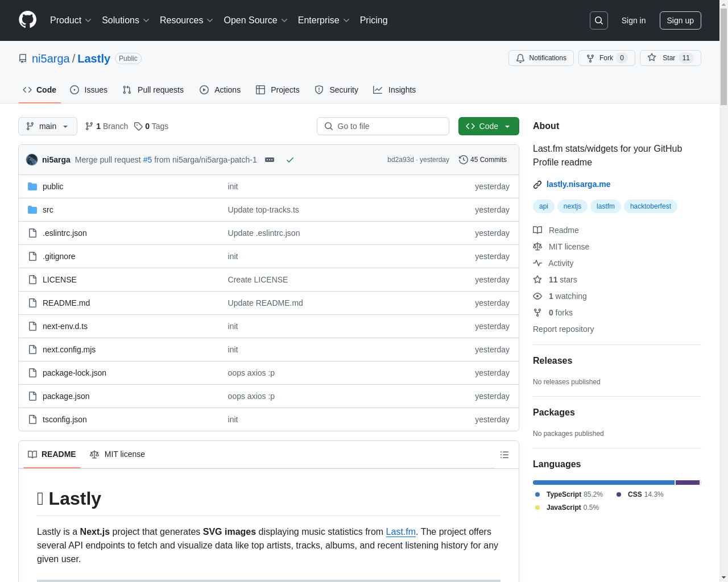Switch to the Insights tab
This screenshot has width=728, height=582.
click(x=395, y=90)
